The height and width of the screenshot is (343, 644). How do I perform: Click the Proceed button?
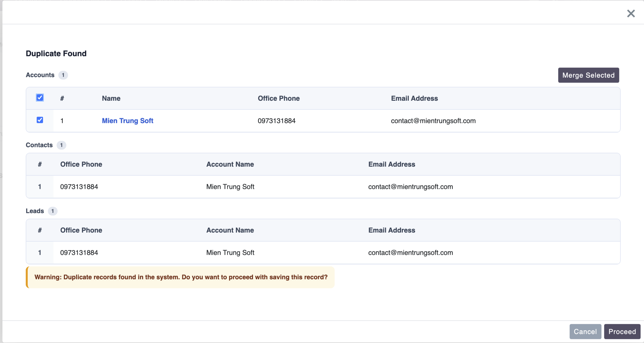coord(622,331)
